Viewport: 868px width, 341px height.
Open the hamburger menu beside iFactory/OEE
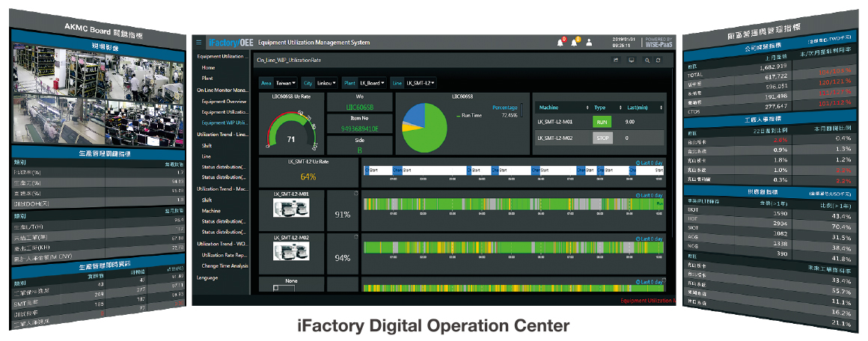[x=199, y=42]
